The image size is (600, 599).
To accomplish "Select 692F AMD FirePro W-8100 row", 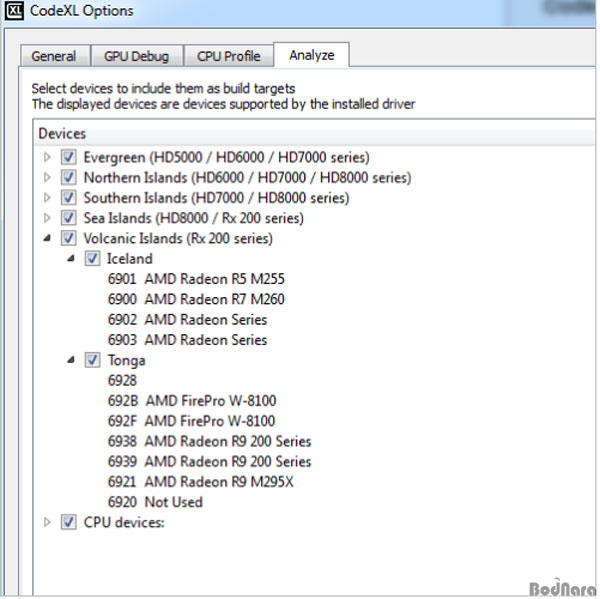I will point(191,421).
